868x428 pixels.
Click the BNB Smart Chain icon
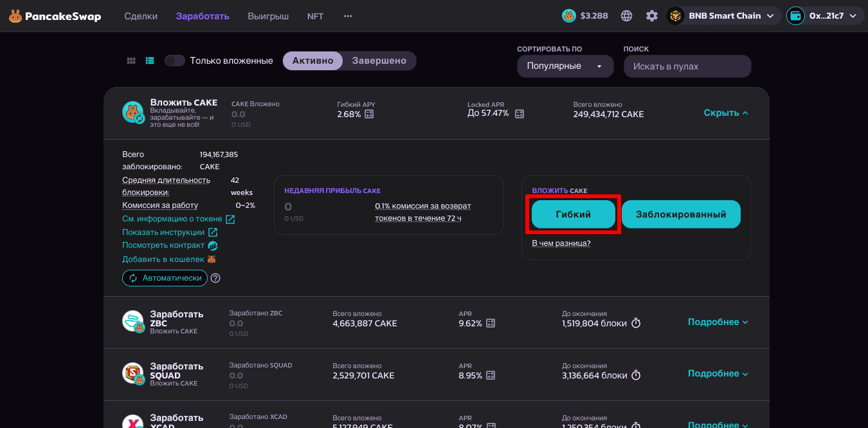[x=675, y=16]
